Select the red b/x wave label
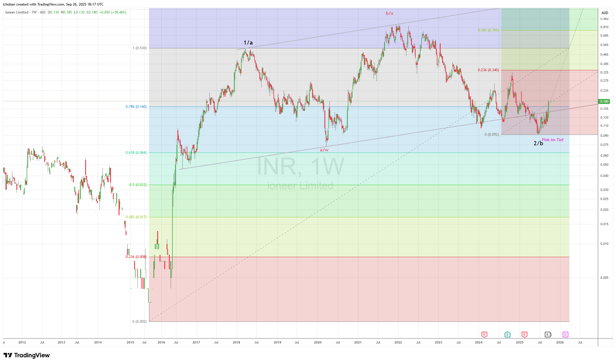The width and height of the screenshot is (616, 364). [389, 13]
